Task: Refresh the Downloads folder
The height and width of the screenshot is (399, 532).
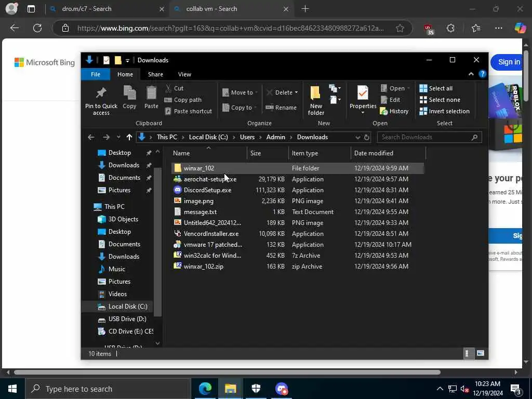Action: [x=366, y=137]
